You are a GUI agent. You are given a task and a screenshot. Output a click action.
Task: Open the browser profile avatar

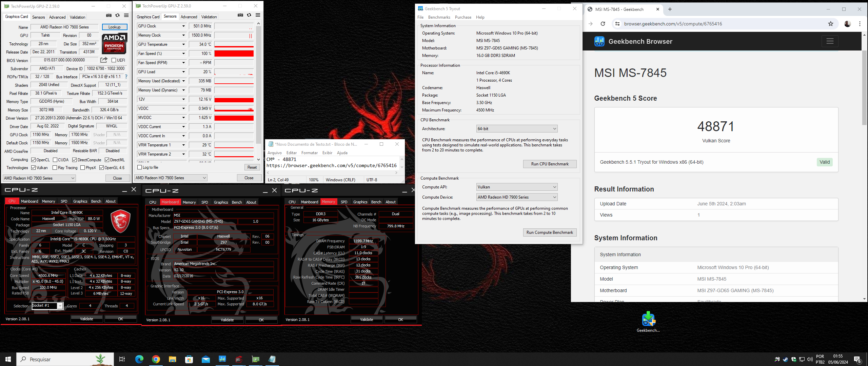pyautogui.click(x=847, y=24)
